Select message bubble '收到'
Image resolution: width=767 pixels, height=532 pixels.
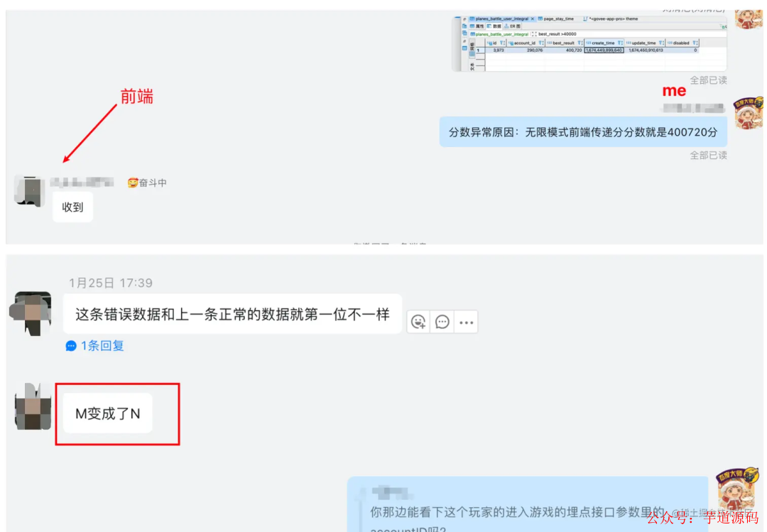72,207
